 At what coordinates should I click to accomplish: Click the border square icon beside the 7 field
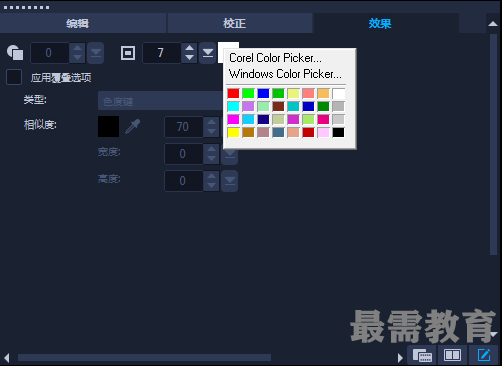pyautogui.click(x=128, y=53)
